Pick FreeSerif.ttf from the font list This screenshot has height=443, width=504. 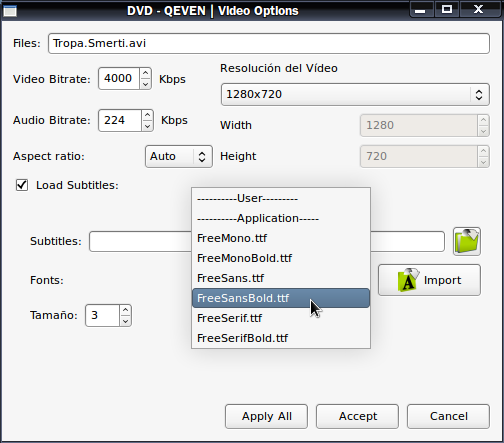(281, 318)
